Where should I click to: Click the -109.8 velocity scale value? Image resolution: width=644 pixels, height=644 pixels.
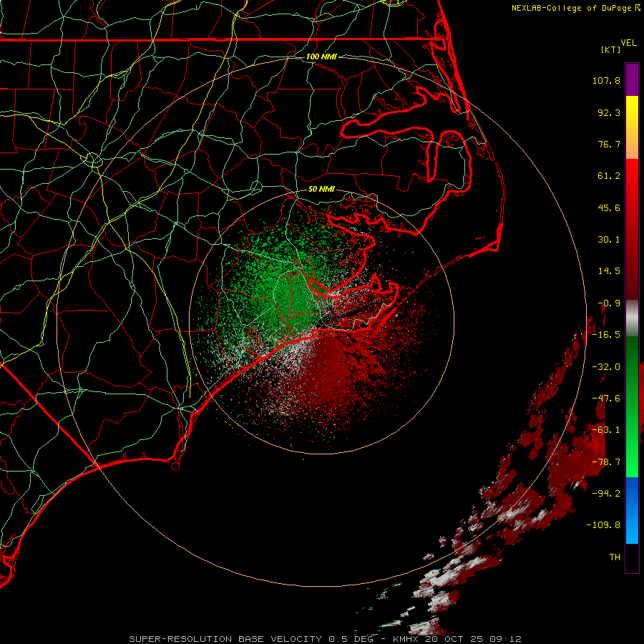603,525
